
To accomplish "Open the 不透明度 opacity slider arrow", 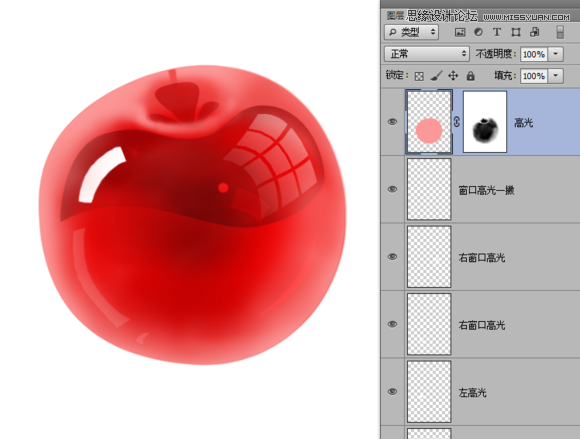I will coord(556,54).
